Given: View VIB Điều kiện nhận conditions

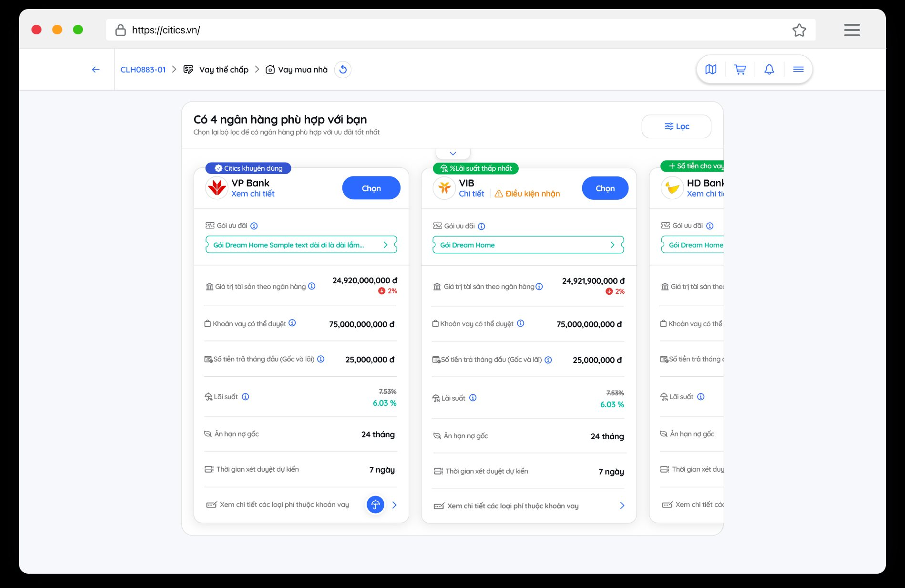Looking at the screenshot, I should click(x=527, y=194).
